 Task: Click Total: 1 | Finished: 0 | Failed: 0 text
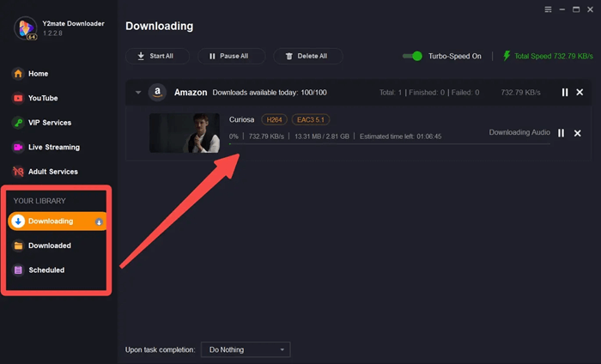[x=429, y=93]
